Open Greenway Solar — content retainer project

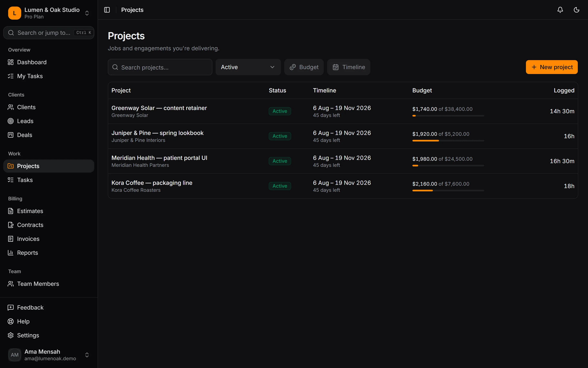159,108
